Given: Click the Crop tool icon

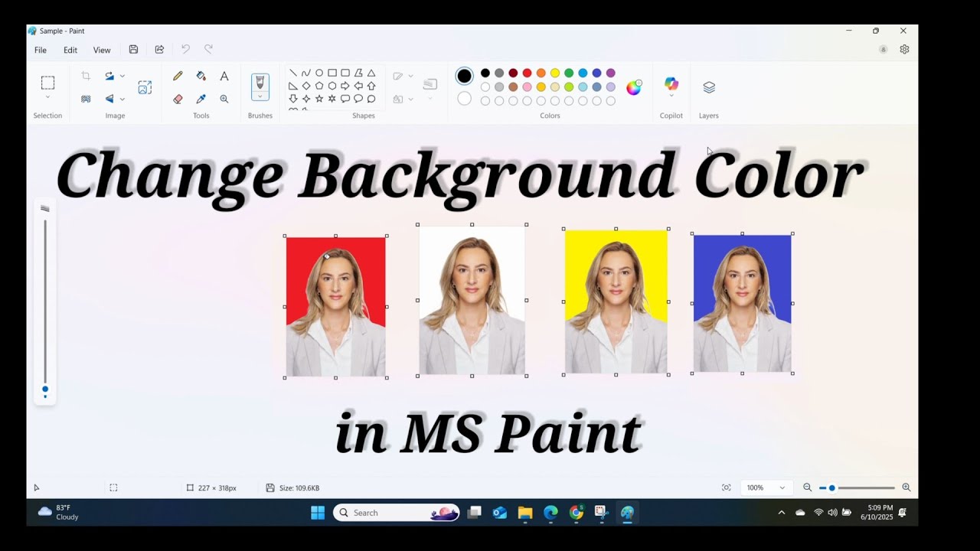Looking at the screenshot, I should pos(86,76).
